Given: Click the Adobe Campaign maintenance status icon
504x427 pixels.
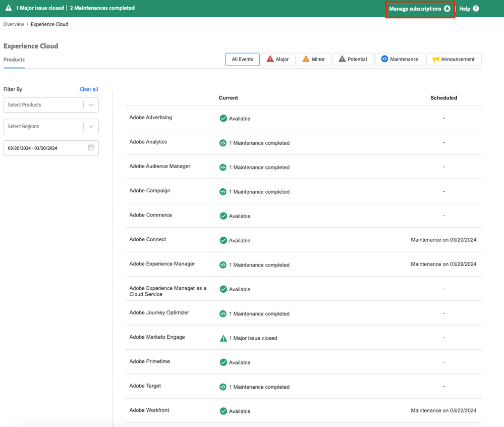Looking at the screenshot, I should [223, 192].
